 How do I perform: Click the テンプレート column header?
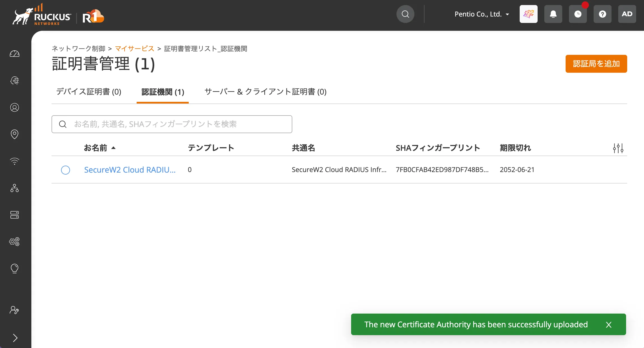tap(211, 148)
